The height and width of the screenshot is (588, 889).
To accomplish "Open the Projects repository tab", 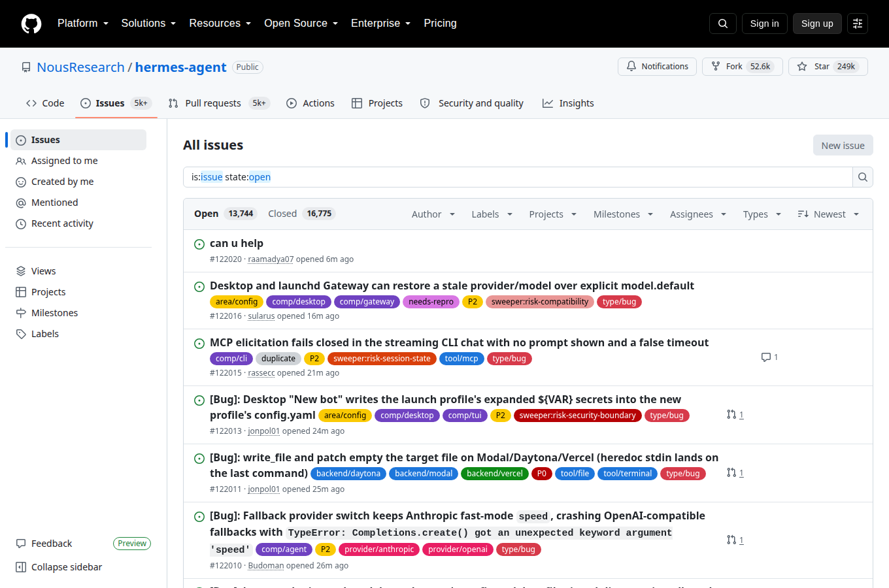I will click(377, 103).
